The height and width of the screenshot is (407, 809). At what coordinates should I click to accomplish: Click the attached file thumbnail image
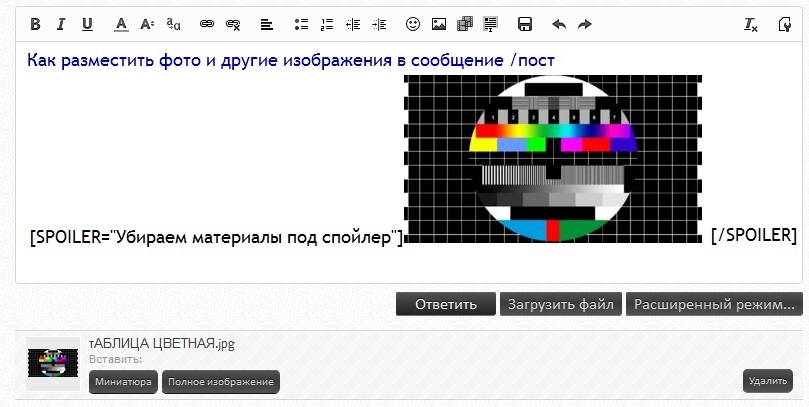pyautogui.click(x=53, y=362)
